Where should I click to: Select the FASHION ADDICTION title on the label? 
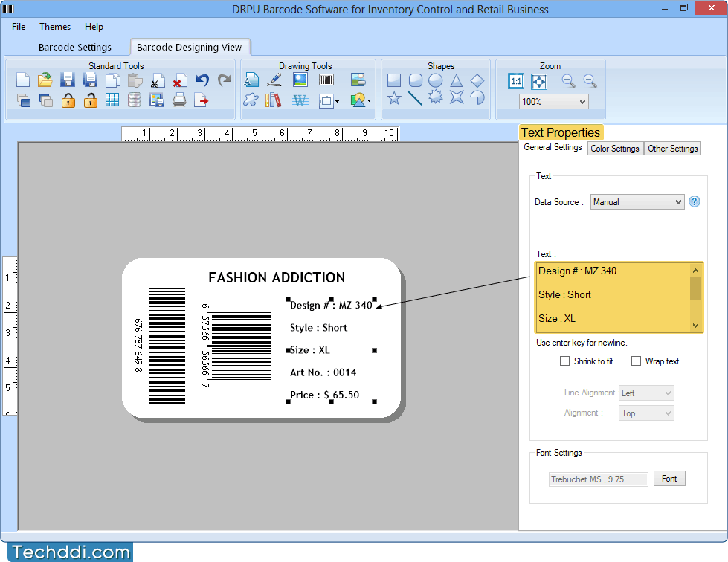[x=277, y=277]
